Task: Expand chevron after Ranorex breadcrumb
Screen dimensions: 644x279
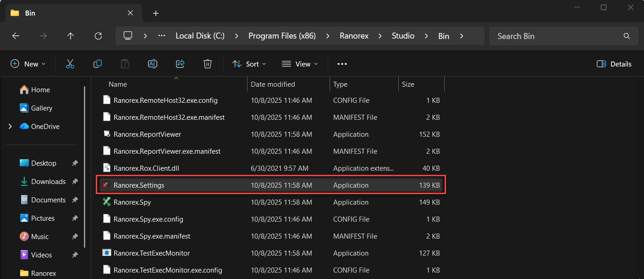Action: pyautogui.click(x=380, y=36)
